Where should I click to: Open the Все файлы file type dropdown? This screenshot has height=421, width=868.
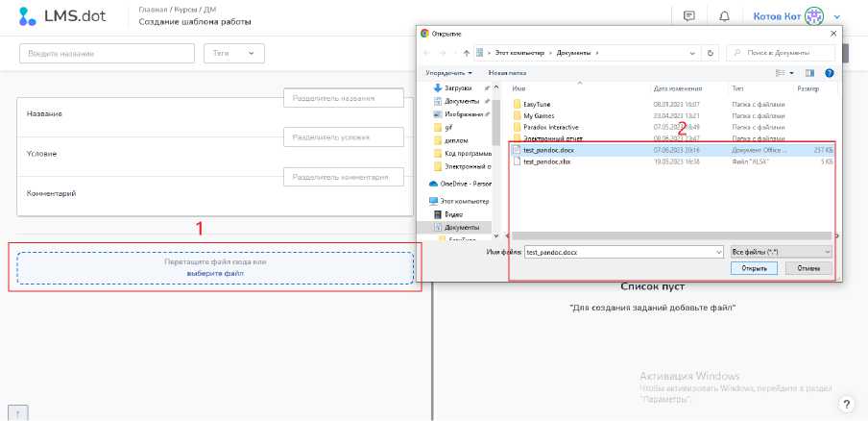[x=782, y=252]
